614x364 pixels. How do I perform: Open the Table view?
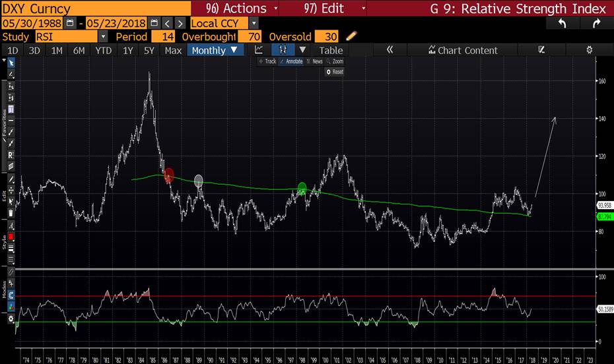[331, 50]
